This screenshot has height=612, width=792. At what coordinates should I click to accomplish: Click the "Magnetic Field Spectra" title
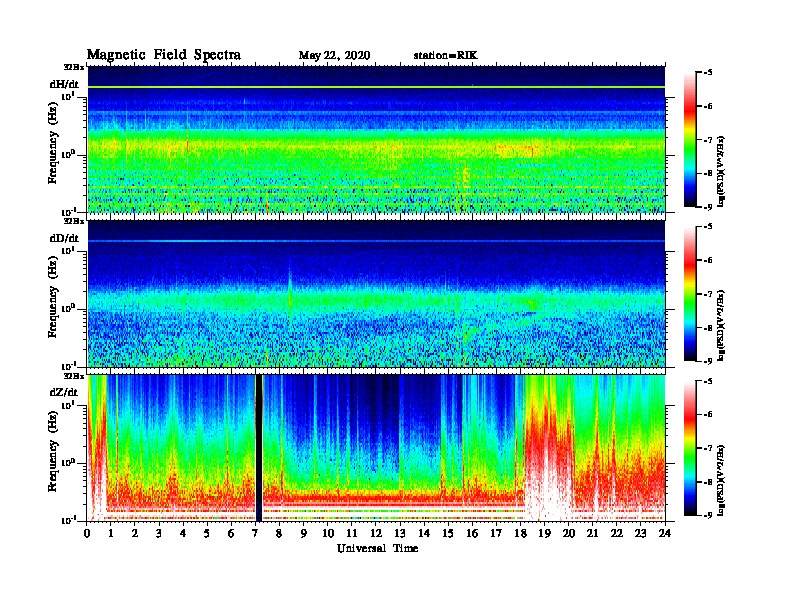[163, 55]
